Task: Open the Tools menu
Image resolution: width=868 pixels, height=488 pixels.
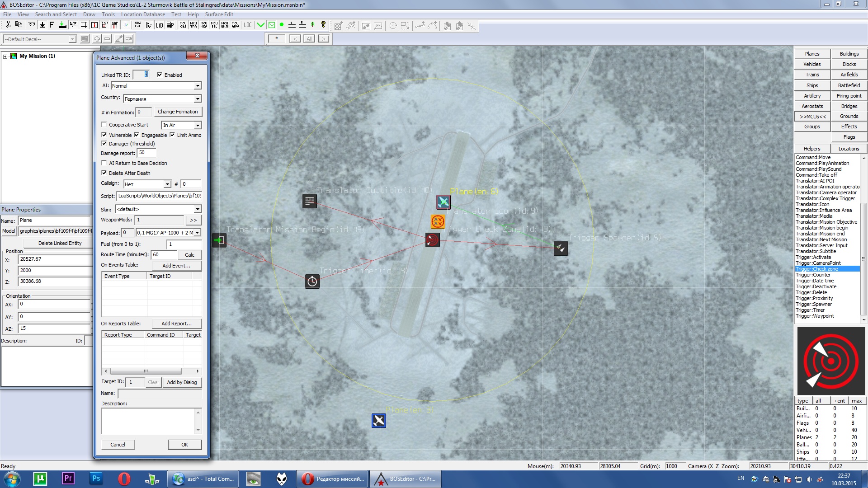Action: [x=108, y=14]
